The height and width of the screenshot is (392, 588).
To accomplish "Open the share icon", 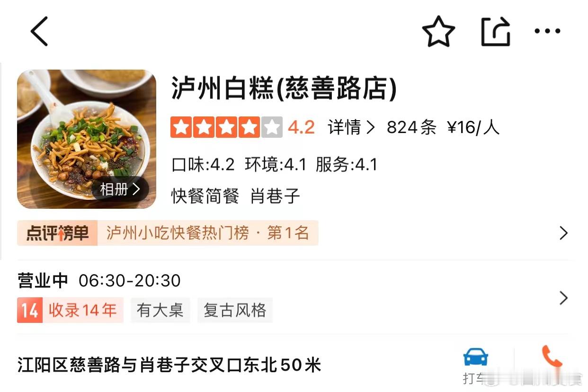I will [x=496, y=31].
